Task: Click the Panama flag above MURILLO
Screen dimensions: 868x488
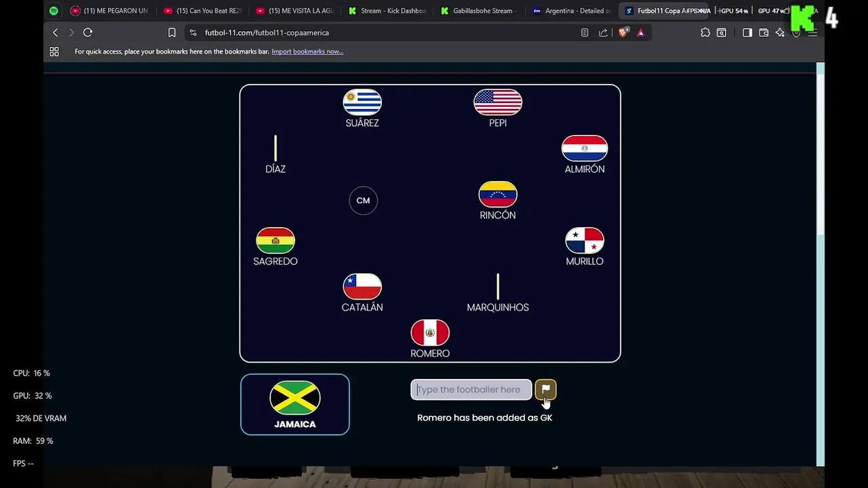Action: pos(585,241)
